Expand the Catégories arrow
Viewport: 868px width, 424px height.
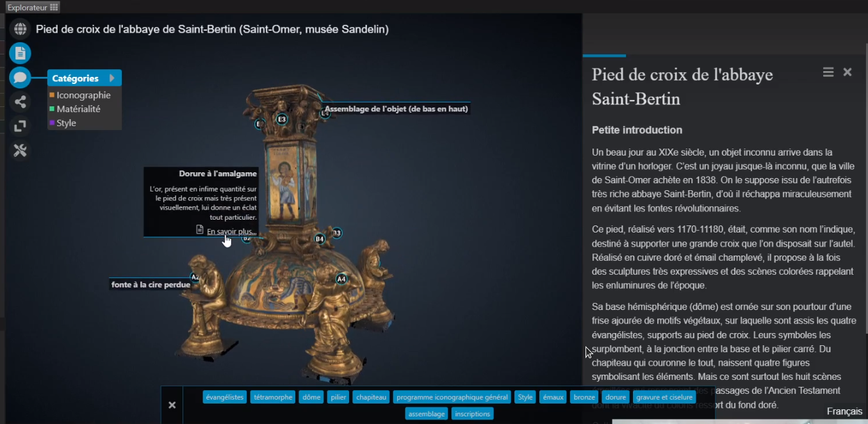[x=112, y=78]
